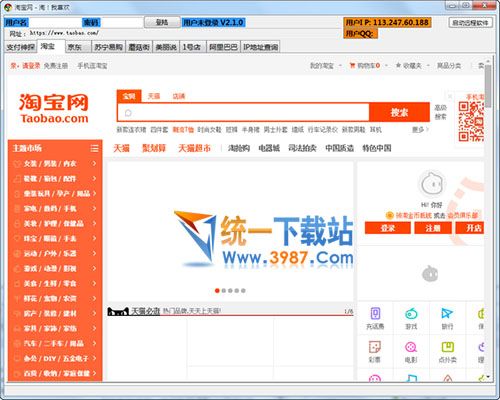Click the 登陆 login button in toolbar
Screen dimensions: 500x400
(162, 22)
